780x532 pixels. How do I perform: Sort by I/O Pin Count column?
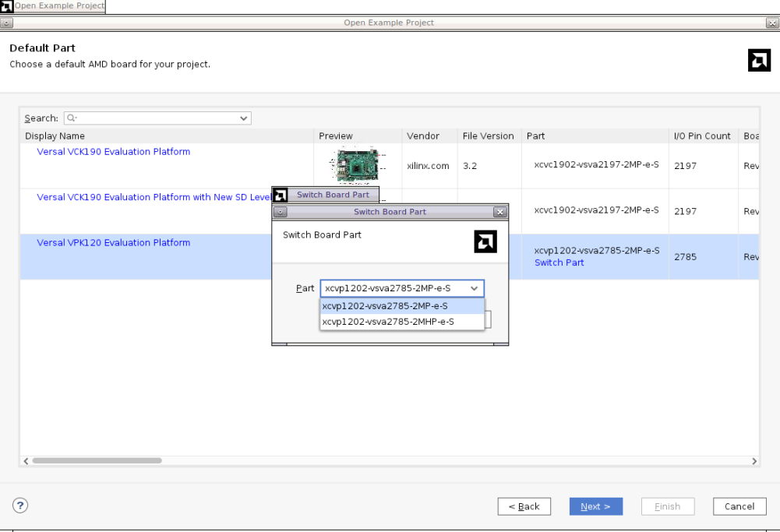pos(701,136)
